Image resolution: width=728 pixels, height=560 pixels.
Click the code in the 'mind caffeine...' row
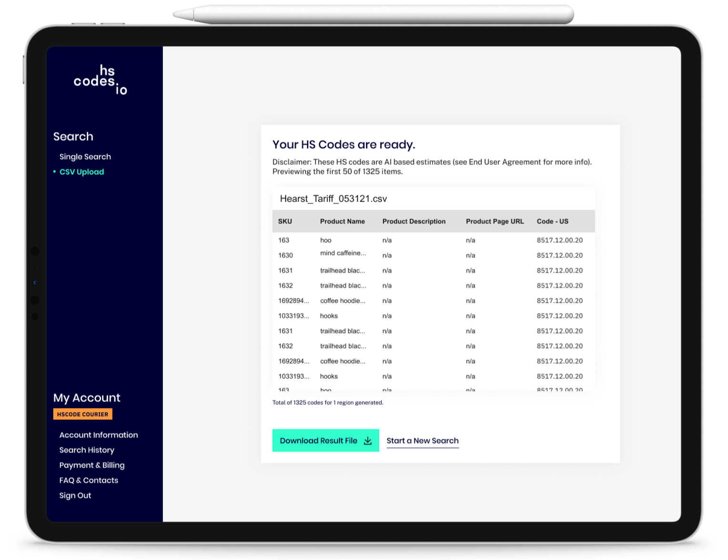[560, 255]
